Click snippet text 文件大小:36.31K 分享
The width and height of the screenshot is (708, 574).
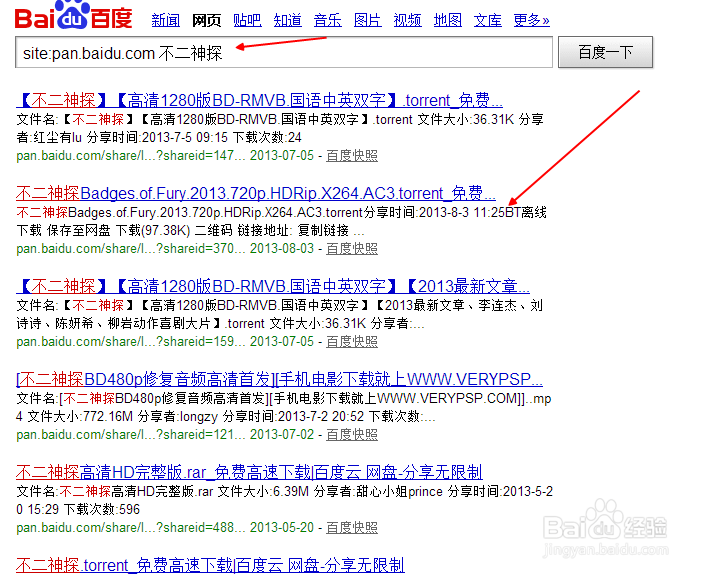click(480, 120)
